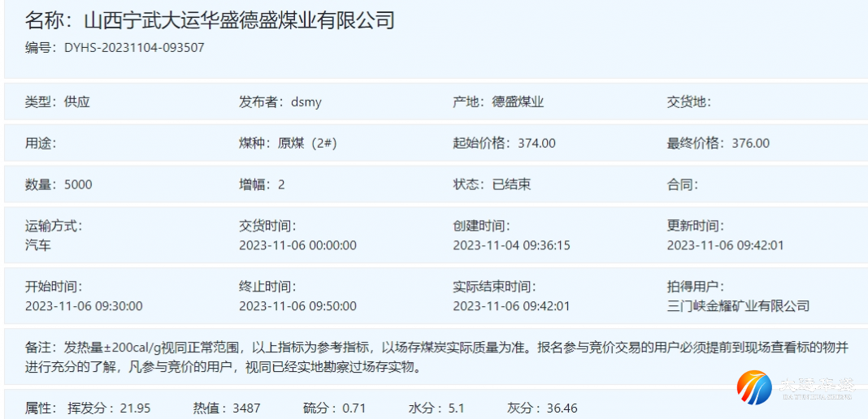868x419 pixels.
Task: Click the 运输方式 label
Action: point(53,226)
